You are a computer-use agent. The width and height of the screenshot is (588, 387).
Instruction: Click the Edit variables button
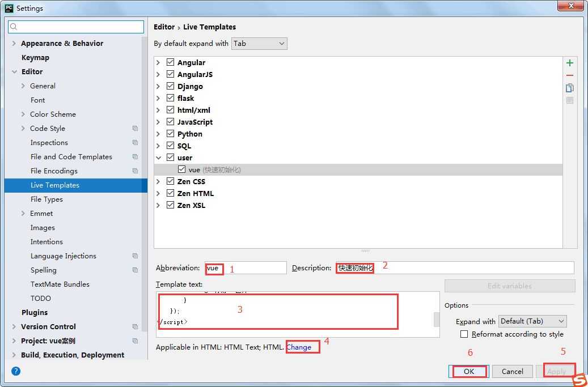click(x=510, y=286)
